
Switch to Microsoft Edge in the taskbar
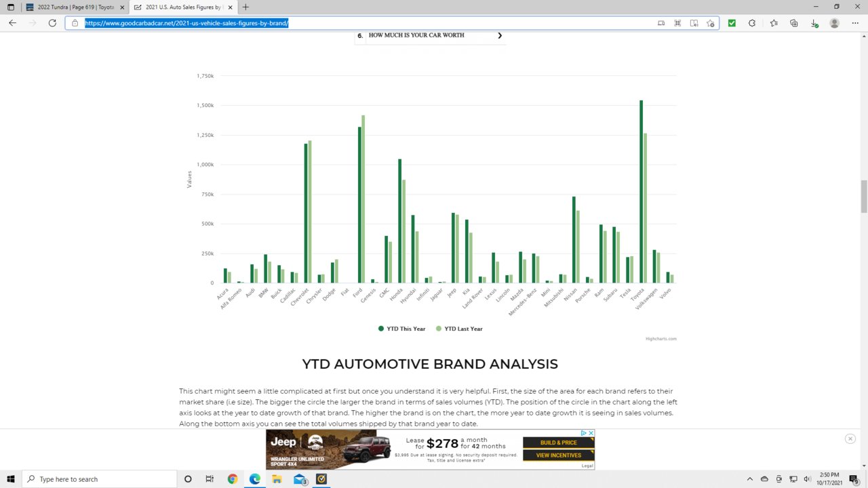pyautogui.click(x=255, y=479)
